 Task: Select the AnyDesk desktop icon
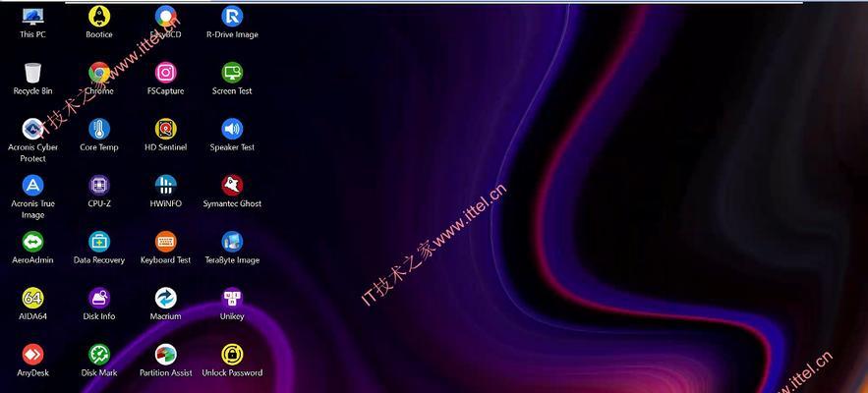pos(32,355)
